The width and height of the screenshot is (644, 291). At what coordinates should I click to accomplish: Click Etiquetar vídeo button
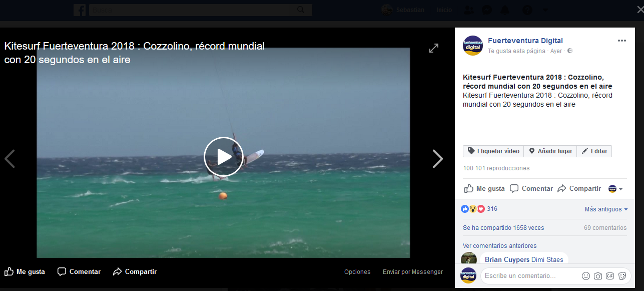tap(493, 151)
